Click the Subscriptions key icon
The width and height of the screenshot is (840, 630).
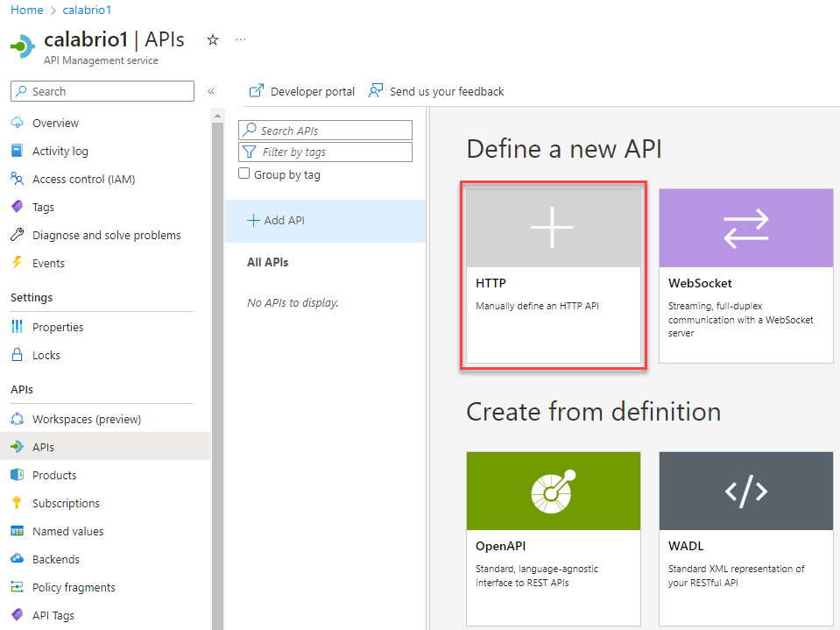pos(18,502)
